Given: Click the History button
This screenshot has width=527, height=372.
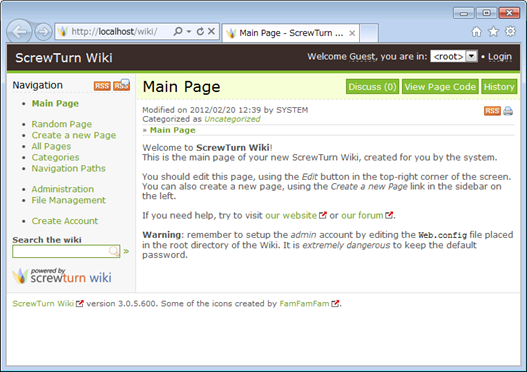Looking at the screenshot, I should tap(499, 87).
